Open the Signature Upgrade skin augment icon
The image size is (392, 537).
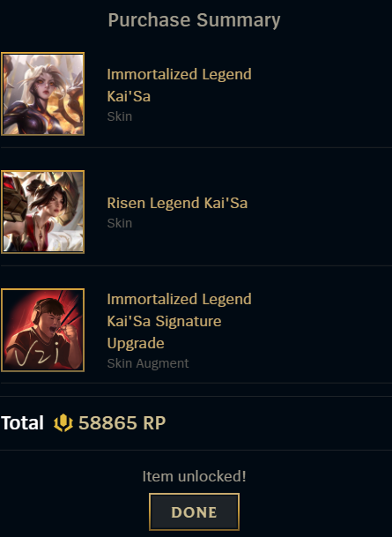[43, 330]
